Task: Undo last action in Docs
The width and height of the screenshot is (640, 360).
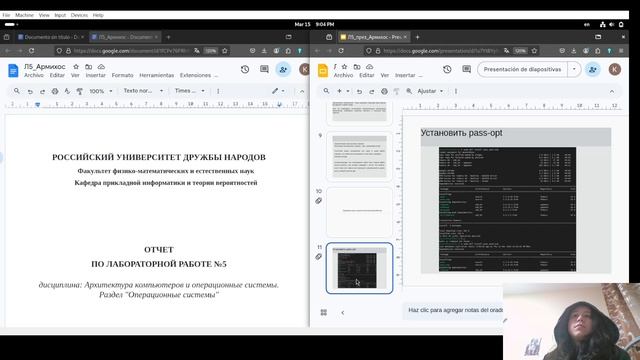Action: click(x=30, y=91)
